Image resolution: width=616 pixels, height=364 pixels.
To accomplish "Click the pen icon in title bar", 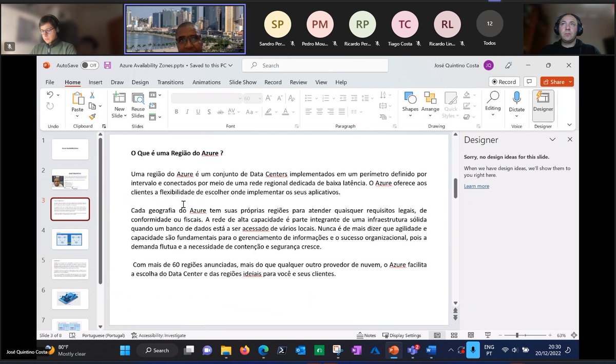I will coord(508,65).
